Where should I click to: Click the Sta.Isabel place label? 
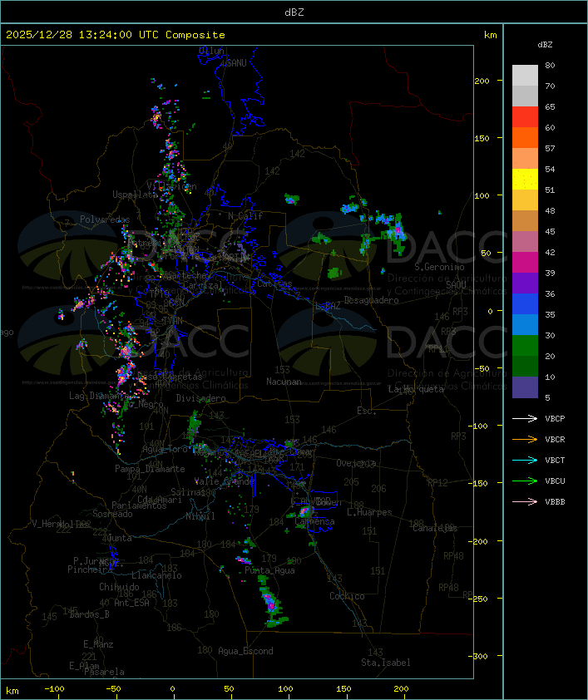pos(385,663)
